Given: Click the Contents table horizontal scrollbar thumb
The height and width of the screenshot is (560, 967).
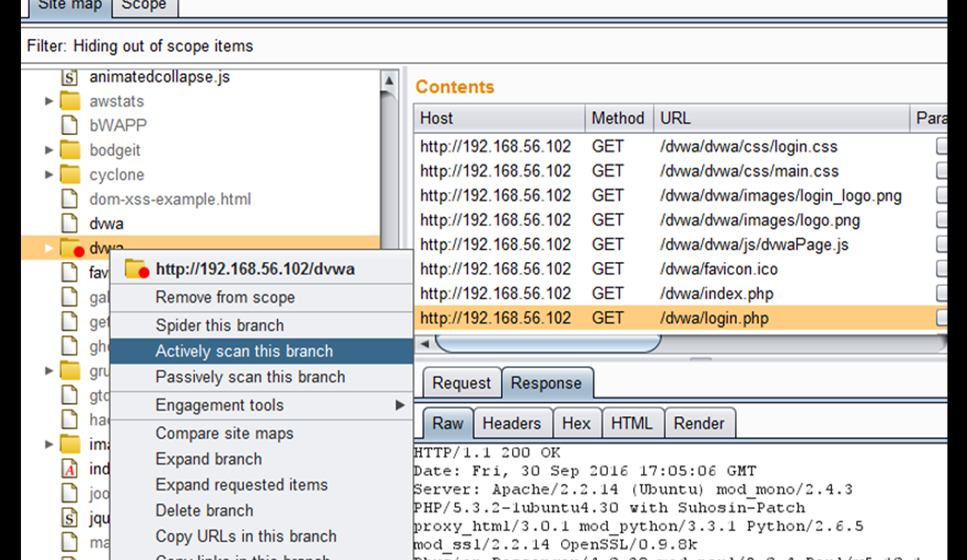Looking at the screenshot, I should 548,343.
